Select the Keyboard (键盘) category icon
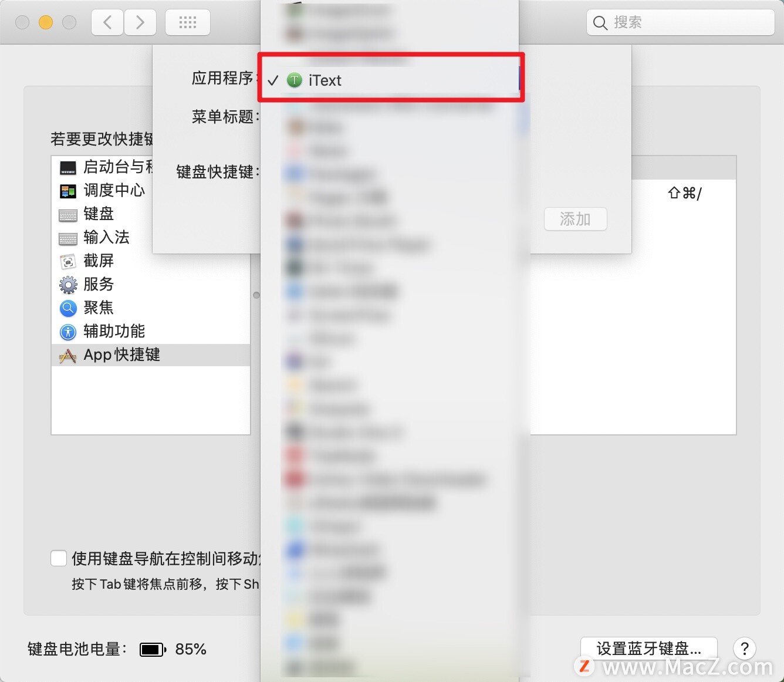 68,215
